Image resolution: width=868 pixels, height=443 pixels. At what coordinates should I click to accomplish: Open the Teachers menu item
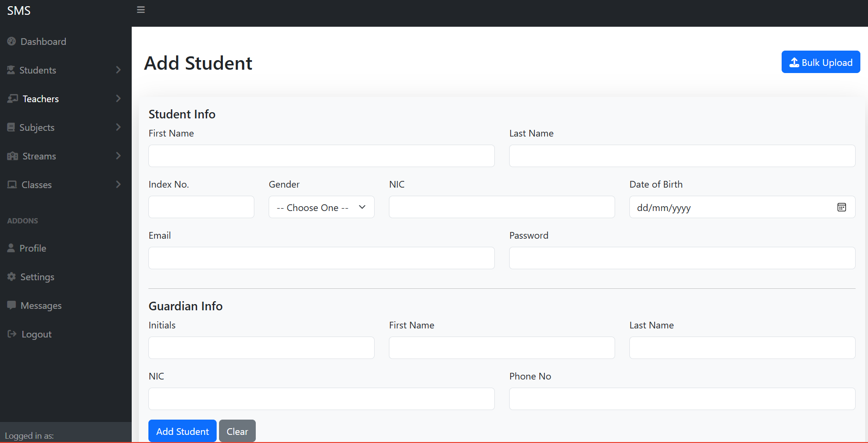tap(66, 99)
